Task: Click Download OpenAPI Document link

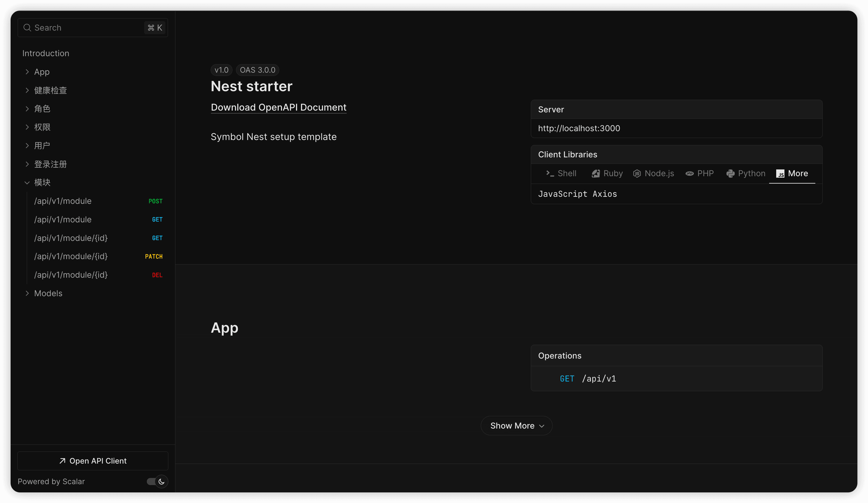Action: pyautogui.click(x=278, y=107)
